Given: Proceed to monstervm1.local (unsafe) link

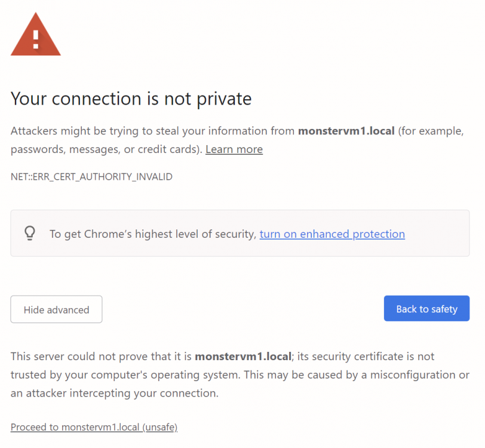Looking at the screenshot, I should point(94,427).
